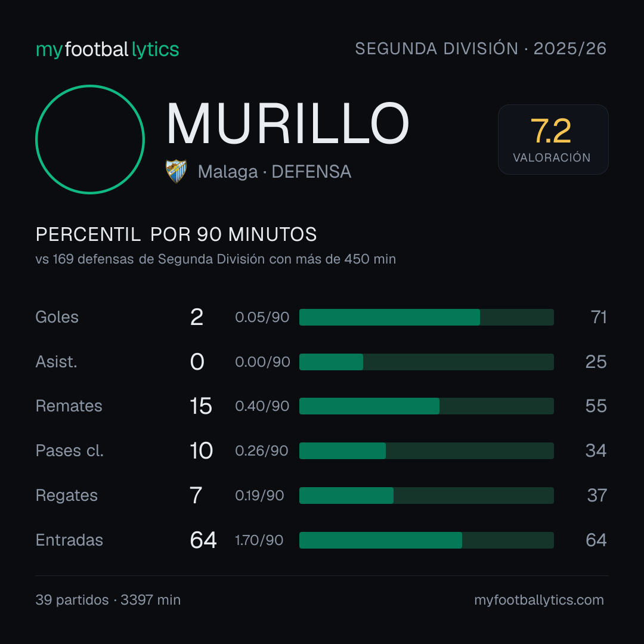644x644 pixels.
Task: Click the Regates percentile bar
Action: point(426,496)
